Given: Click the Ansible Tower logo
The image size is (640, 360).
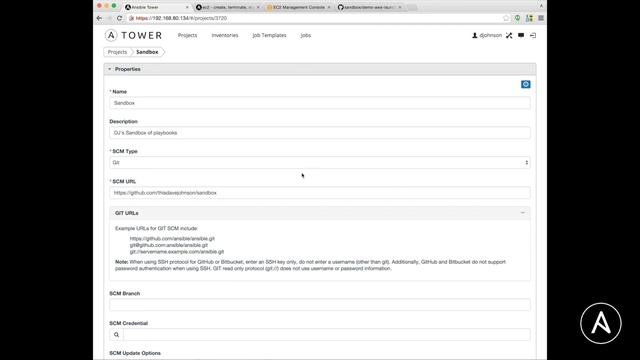Looking at the screenshot, I should coord(133,36).
